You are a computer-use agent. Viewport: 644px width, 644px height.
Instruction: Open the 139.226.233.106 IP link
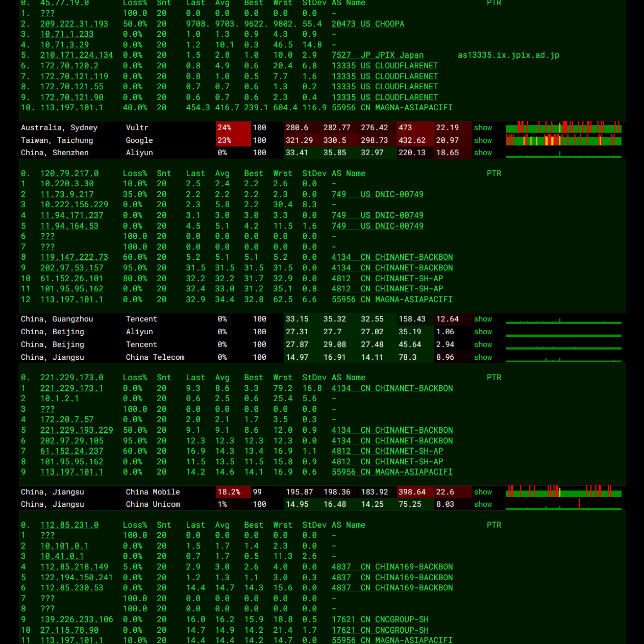77,620
